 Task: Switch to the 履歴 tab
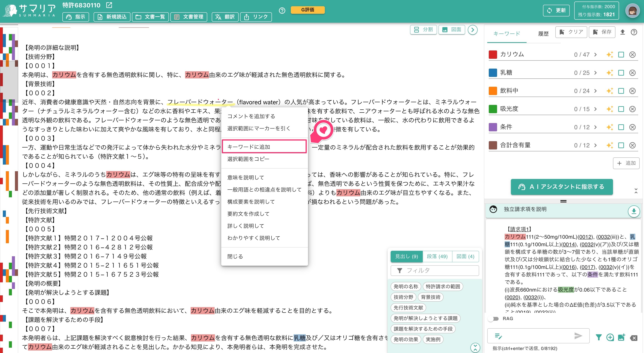543,33
